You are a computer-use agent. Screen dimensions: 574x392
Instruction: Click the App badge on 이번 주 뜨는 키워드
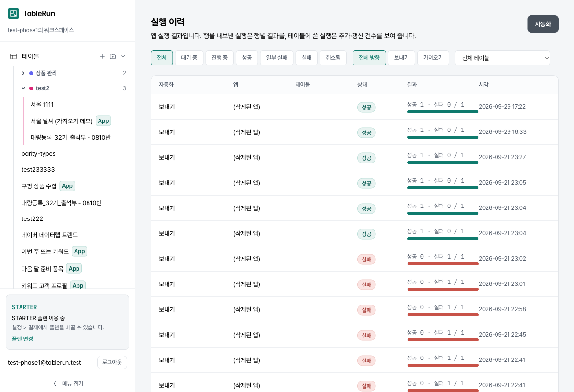pyautogui.click(x=79, y=251)
